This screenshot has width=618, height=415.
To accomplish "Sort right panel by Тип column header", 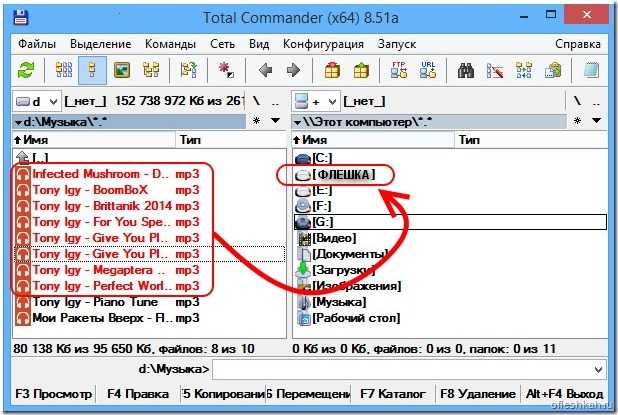I will pos(532,140).
